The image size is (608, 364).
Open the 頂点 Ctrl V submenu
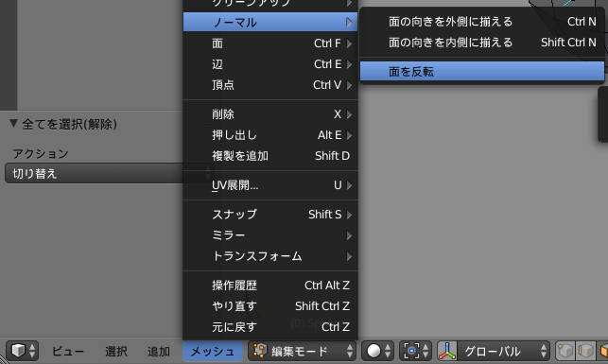[x=270, y=84]
